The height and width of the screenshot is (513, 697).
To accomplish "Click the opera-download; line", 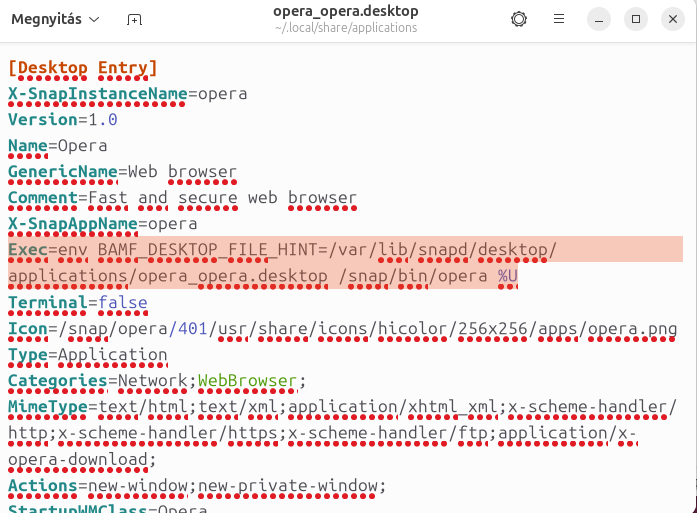I will [x=82, y=460].
